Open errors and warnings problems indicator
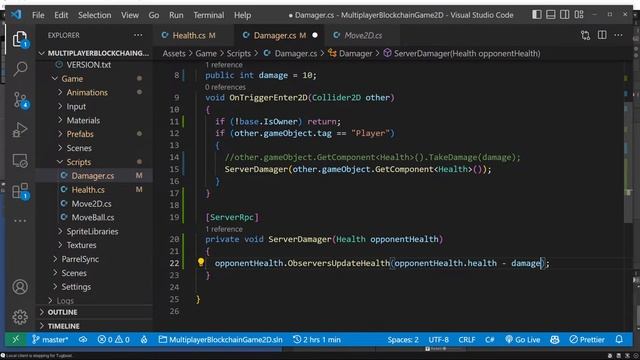 click(113, 340)
